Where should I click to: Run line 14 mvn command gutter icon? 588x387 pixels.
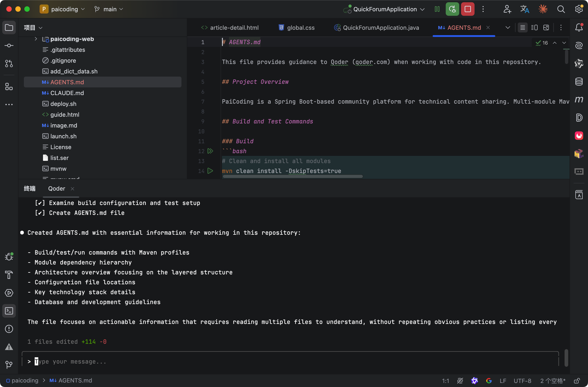click(x=210, y=171)
